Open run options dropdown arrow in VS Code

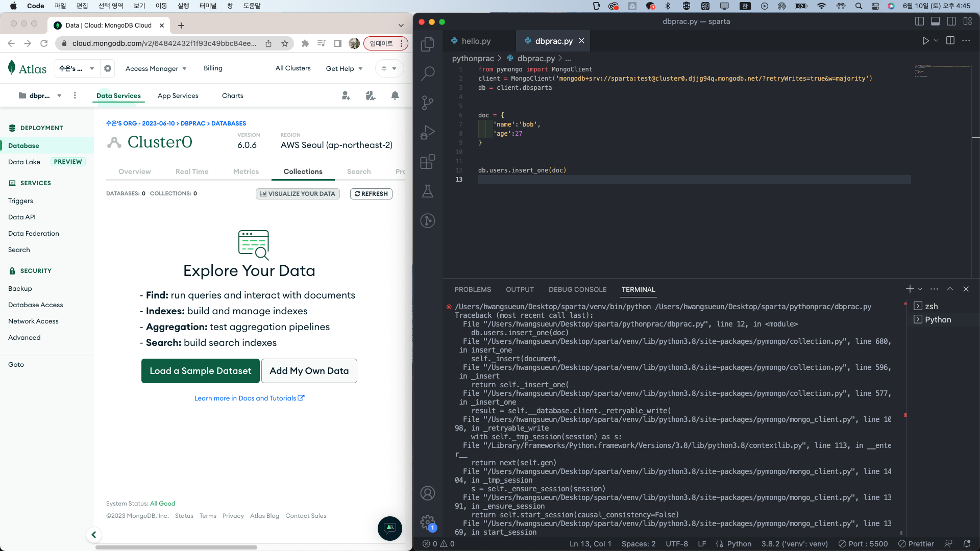coord(936,41)
